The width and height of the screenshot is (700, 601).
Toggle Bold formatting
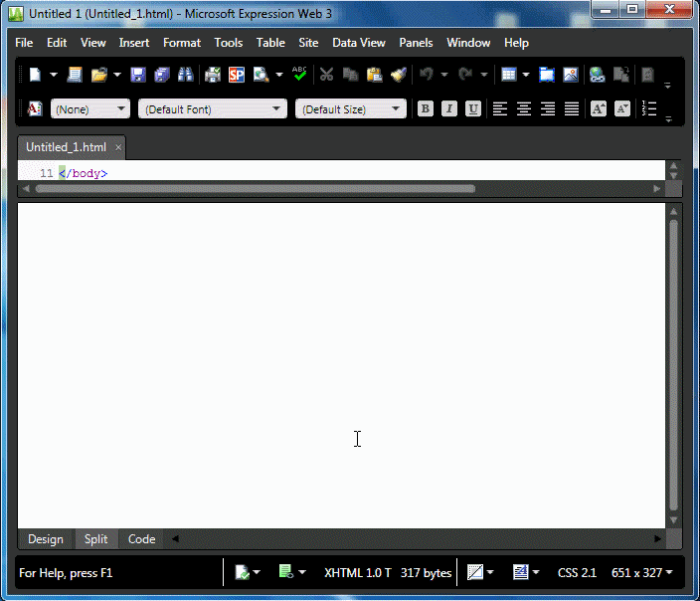pyautogui.click(x=426, y=109)
